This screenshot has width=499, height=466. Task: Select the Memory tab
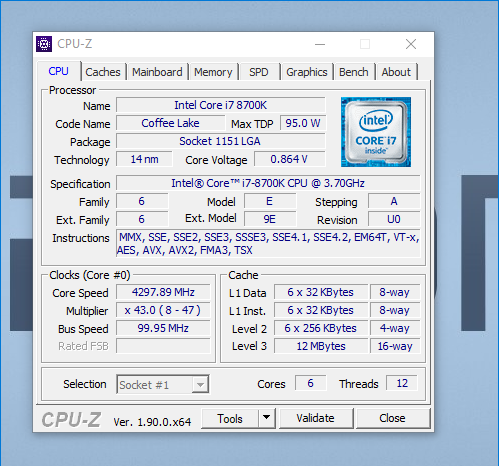(x=213, y=72)
